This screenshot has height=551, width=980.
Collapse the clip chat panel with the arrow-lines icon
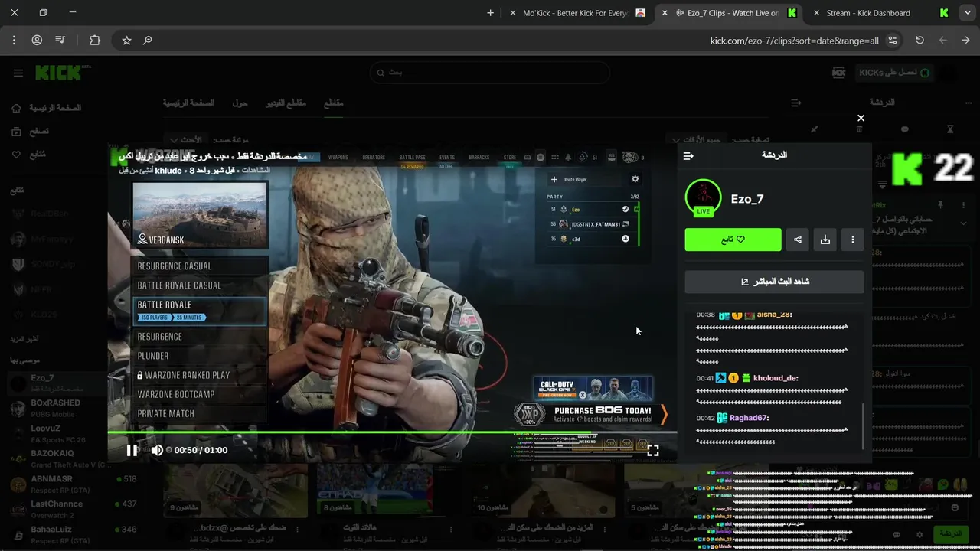[x=688, y=155]
